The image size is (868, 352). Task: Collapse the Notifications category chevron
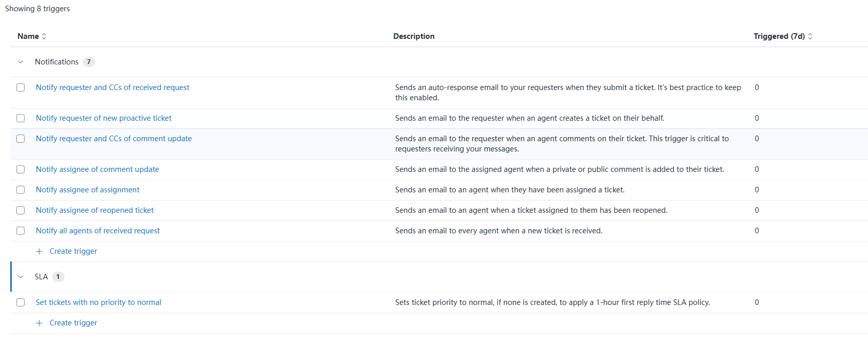point(20,62)
